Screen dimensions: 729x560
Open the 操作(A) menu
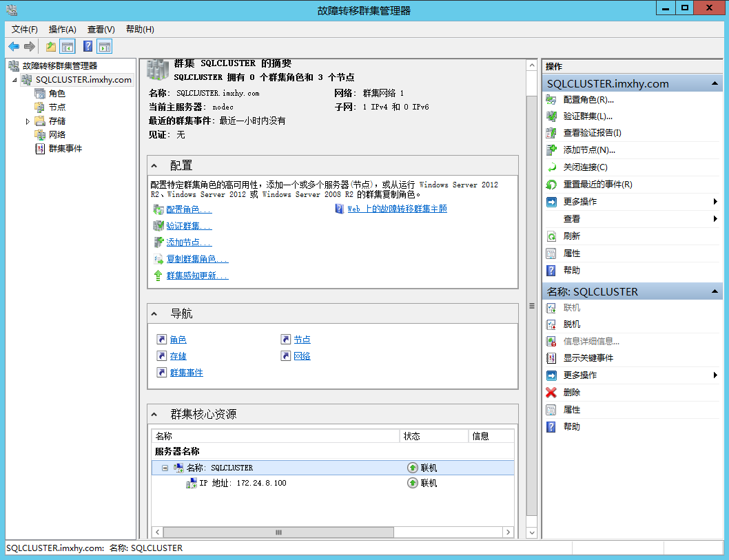[62, 30]
